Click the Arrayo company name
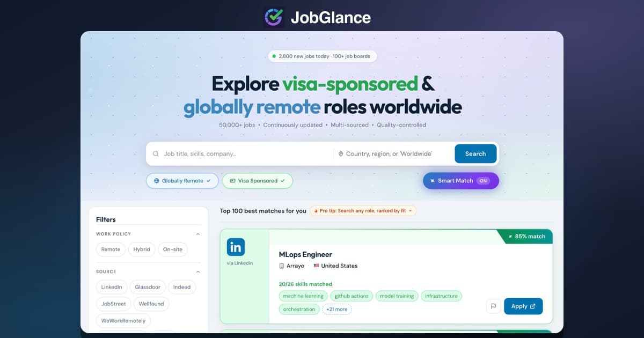Image resolution: width=644 pixels, height=338 pixels. pos(295,266)
